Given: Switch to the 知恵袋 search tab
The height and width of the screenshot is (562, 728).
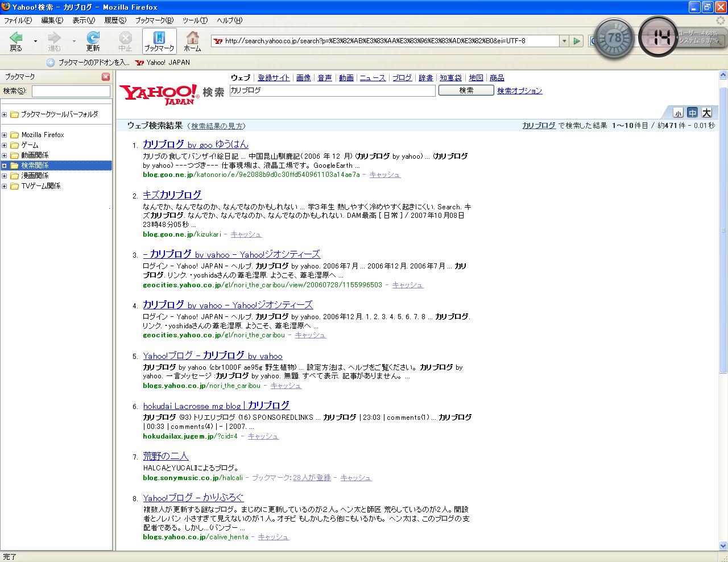Looking at the screenshot, I should pos(451,78).
